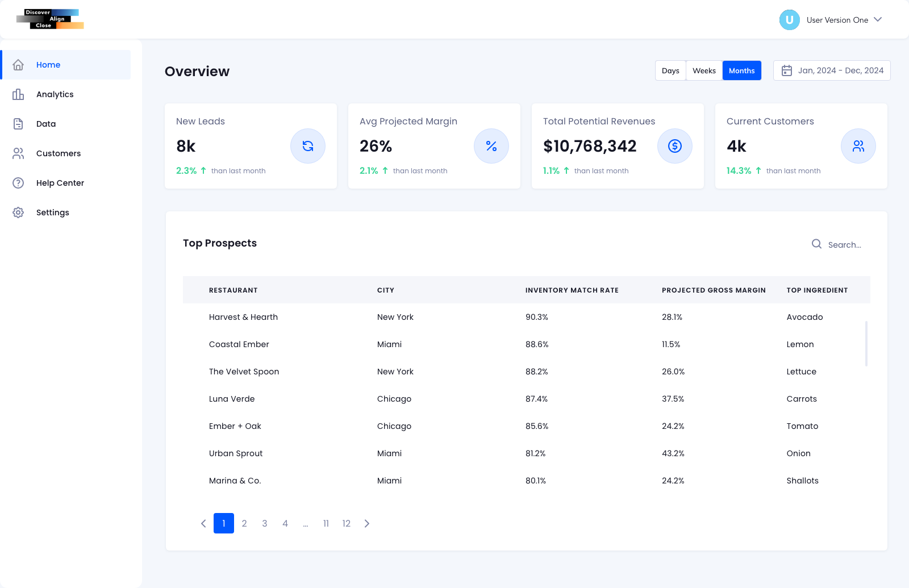Switch the time view to Days
This screenshot has height=588, width=909.
tap(670, 70)
